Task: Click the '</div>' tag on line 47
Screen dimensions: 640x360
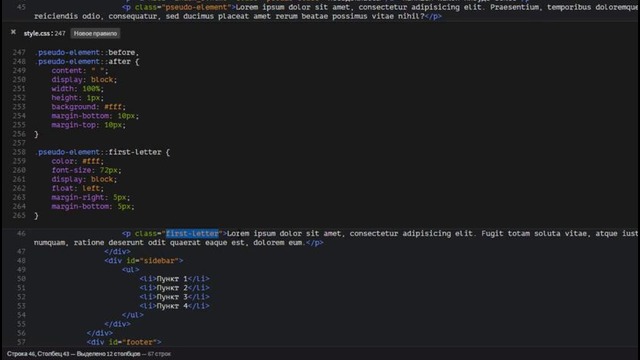Action: coord(118,251)
